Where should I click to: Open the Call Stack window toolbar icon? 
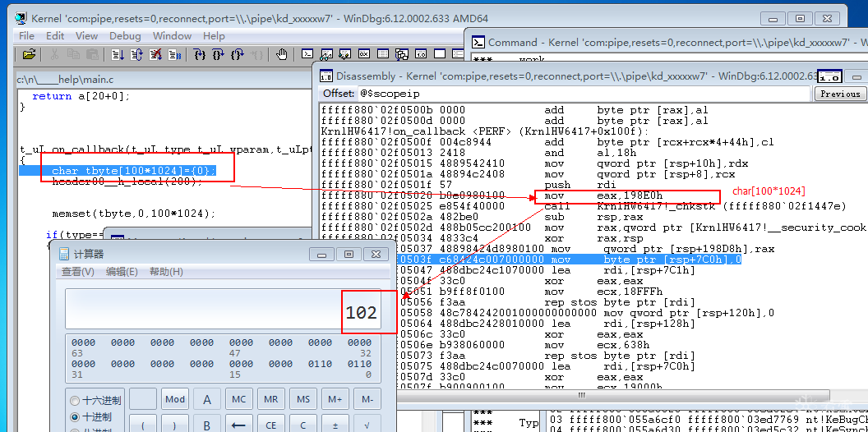(x=402, y=54)
